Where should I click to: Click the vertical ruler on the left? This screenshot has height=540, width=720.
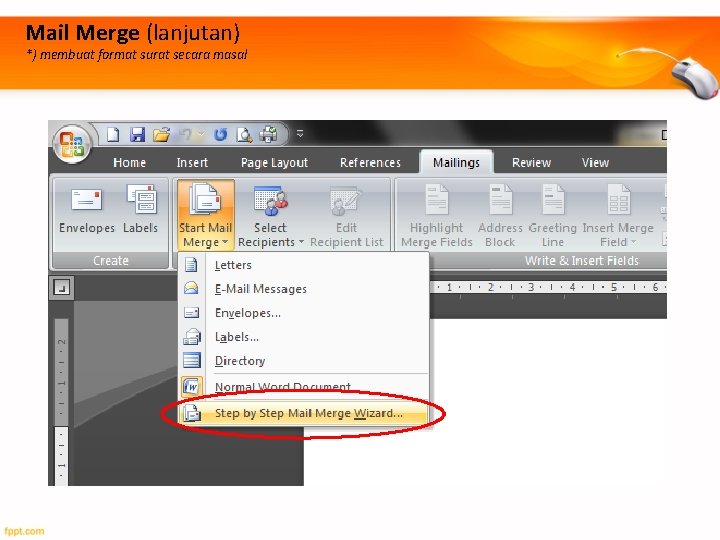click(62, 402)
